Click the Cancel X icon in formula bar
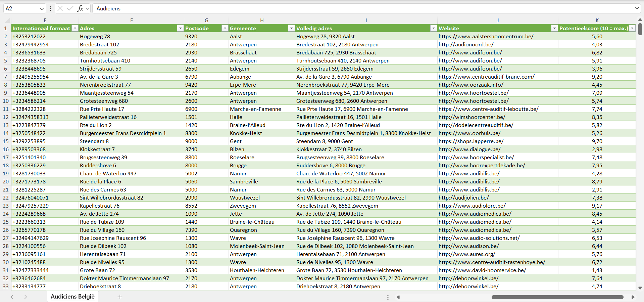 (60, 8)
